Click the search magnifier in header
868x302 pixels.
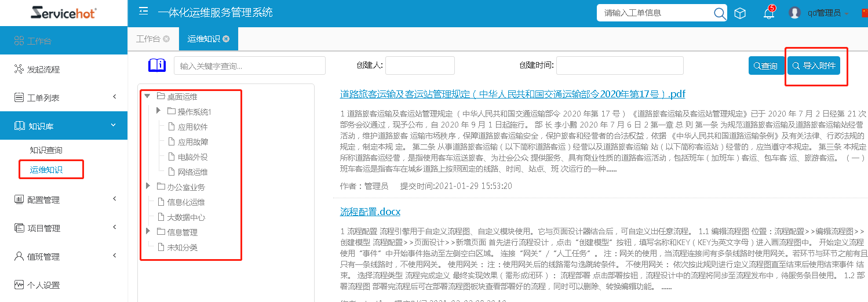[x=719, y=13]
